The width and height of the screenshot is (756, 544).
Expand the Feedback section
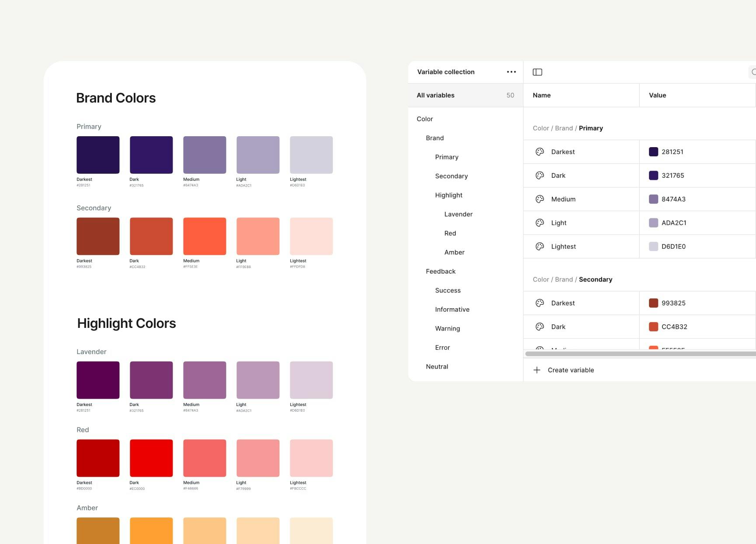pyautogui.click(x=440, y=271)
